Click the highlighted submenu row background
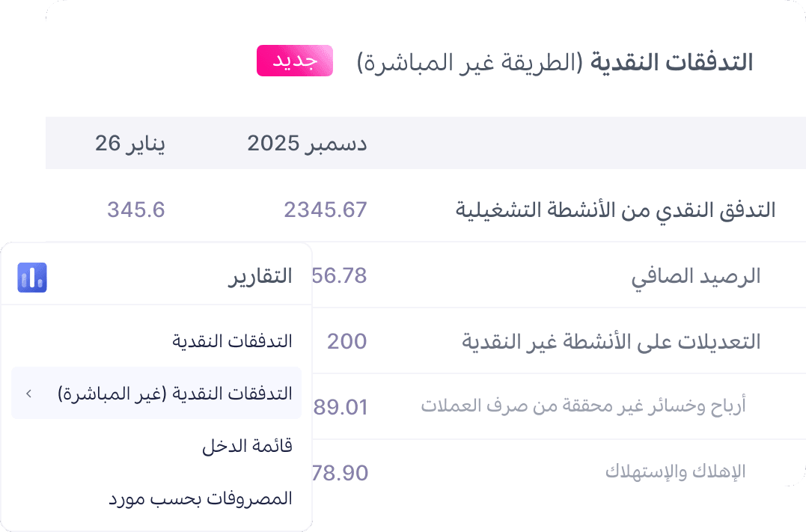The width and height of the screenshot is (806, 532). click(x=156, y=393)
